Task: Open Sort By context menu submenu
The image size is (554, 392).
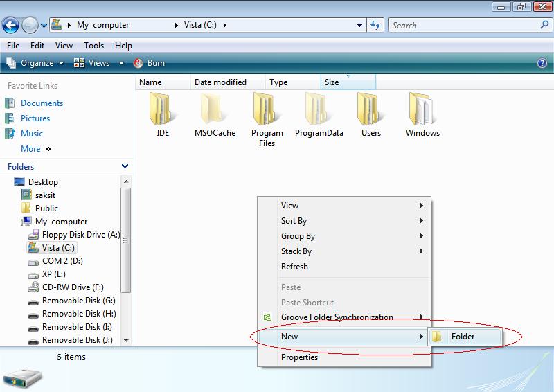Action: (344, 220)
